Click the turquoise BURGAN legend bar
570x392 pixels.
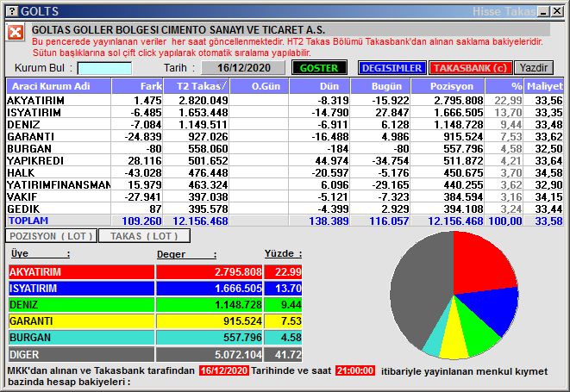(81, 337)
